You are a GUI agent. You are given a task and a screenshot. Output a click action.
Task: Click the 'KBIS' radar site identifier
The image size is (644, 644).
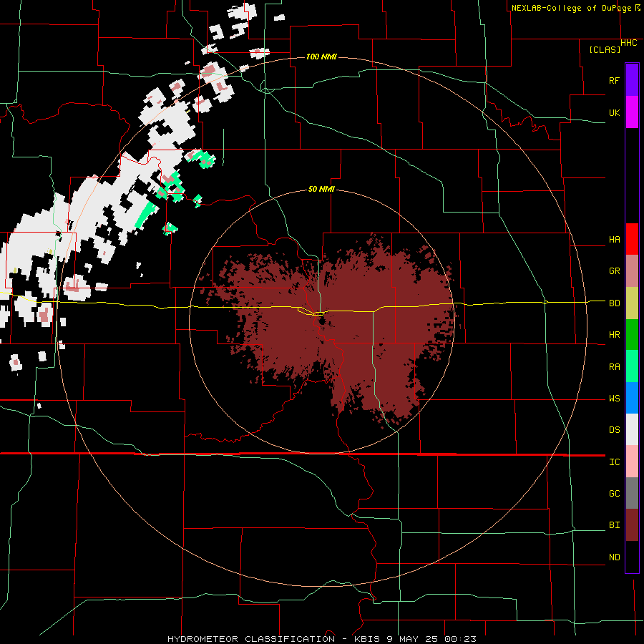[x=368, y=639]
